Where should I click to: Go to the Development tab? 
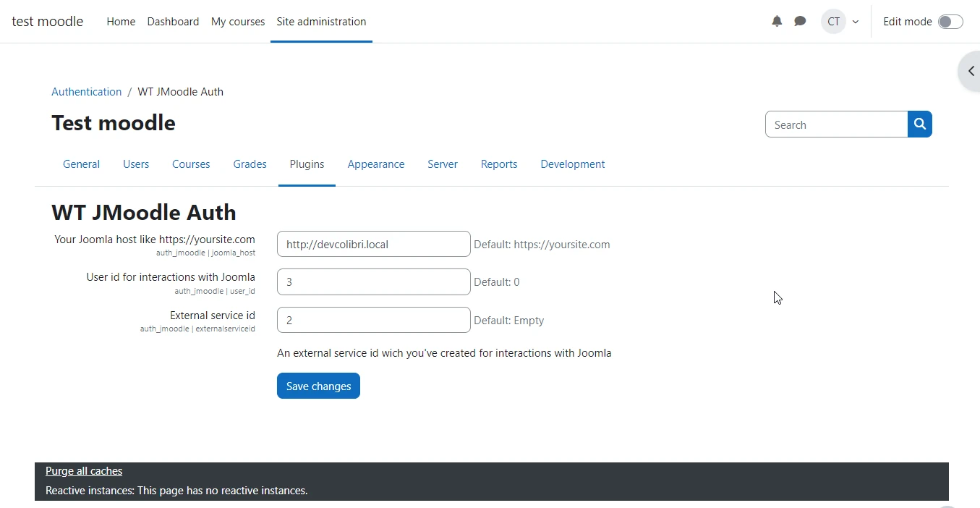(572, 164)
